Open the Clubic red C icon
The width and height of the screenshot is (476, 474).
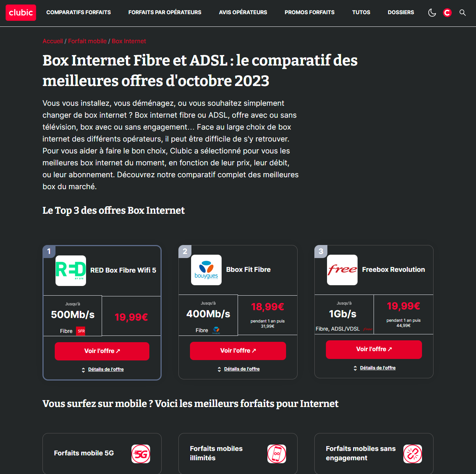pos(447,13)
